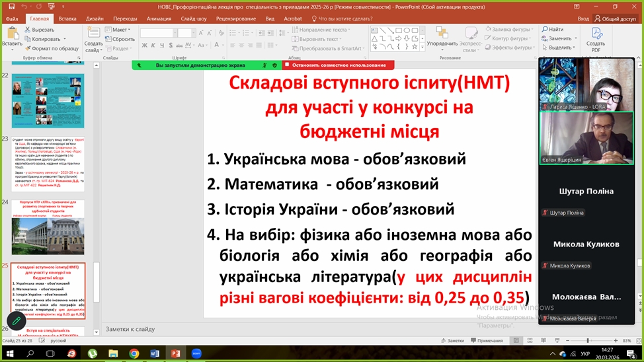Click the zoom slider in status bar
The width and height of the screenshot is (644, 362).
(x=587, y=341)
